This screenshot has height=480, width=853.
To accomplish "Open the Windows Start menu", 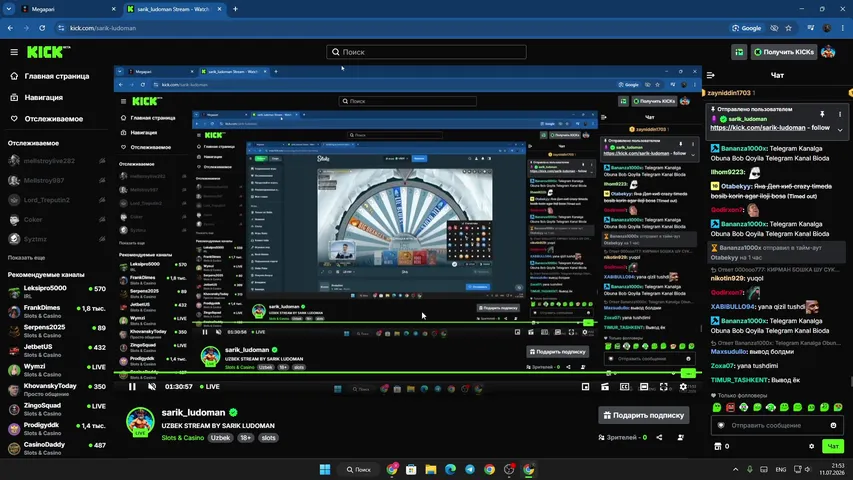I will point(325,469).
